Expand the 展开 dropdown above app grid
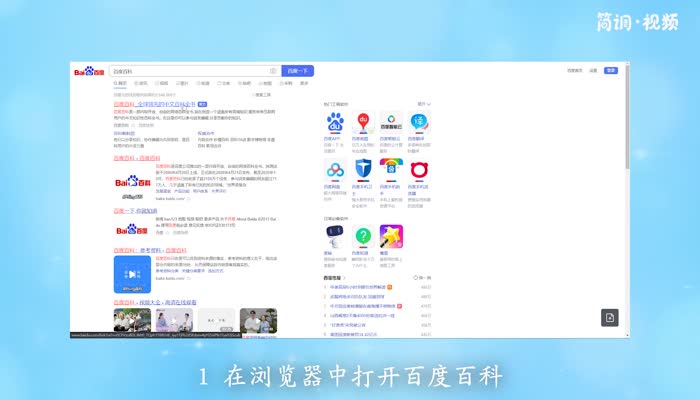The image size is (700, 400). coord(423,103)
